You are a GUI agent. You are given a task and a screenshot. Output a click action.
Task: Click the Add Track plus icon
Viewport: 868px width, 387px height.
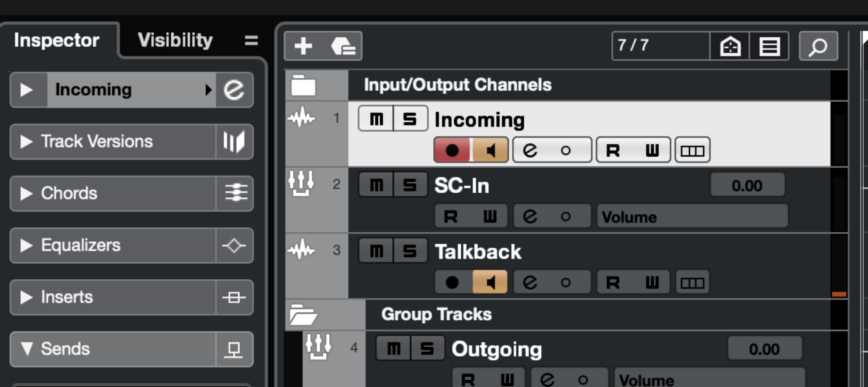coord(303,46)
